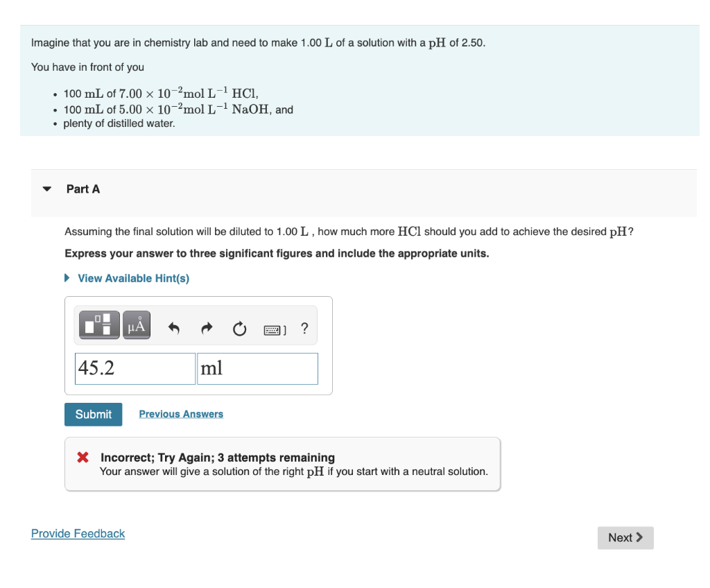Click the Provide Feedback link
The height and width of the screenshot is (588, 710).
click(x=78, y=533)
